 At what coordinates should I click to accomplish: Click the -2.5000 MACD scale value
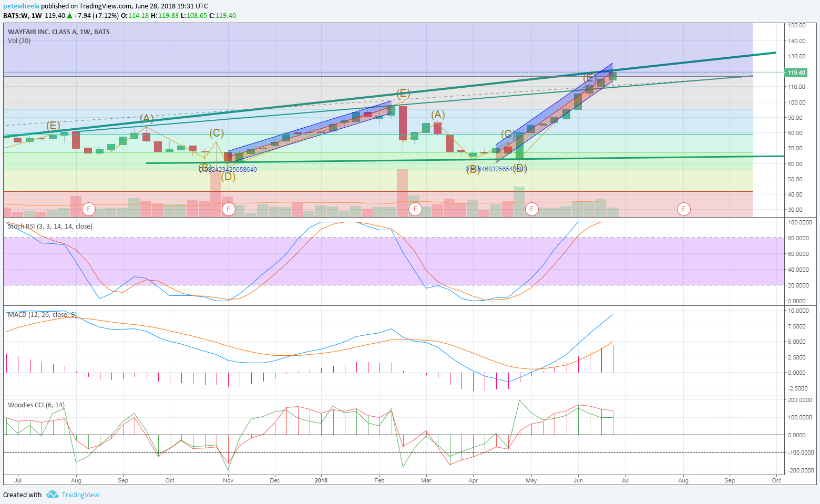coord(797,388)
